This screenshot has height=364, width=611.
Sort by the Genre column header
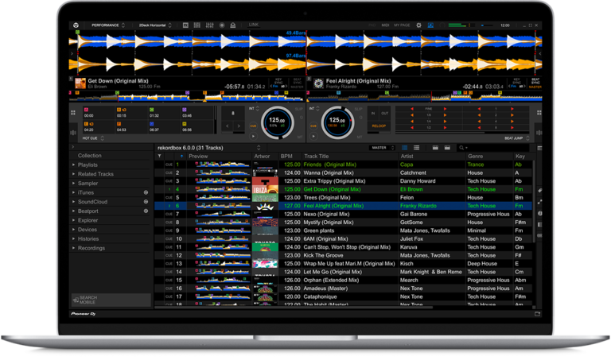pos(476,156)
